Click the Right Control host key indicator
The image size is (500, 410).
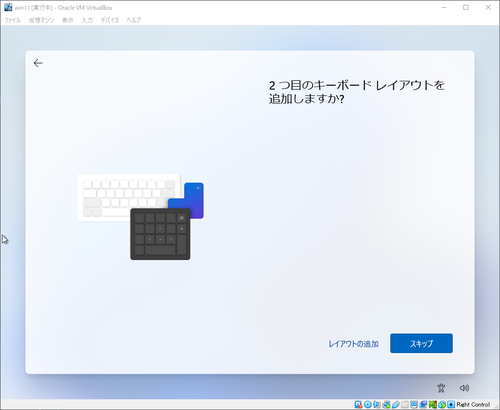tap(473, 405)
